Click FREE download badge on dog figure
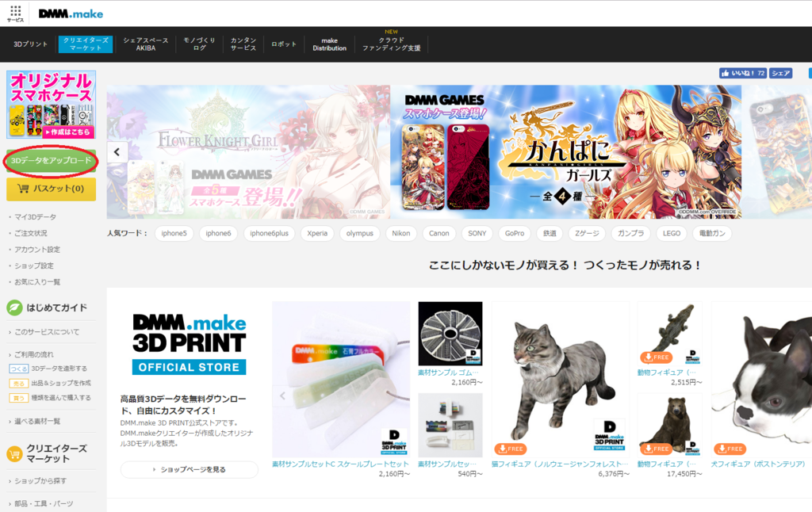 tap(730, 449)
